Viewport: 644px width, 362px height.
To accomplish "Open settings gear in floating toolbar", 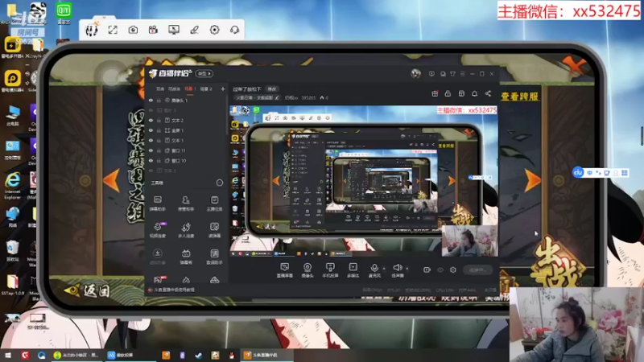I will pyautogui.click(x=214, y=30).
